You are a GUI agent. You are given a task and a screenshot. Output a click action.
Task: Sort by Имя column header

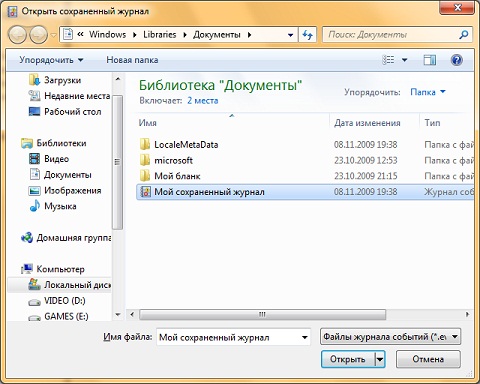tap(148, 123)
